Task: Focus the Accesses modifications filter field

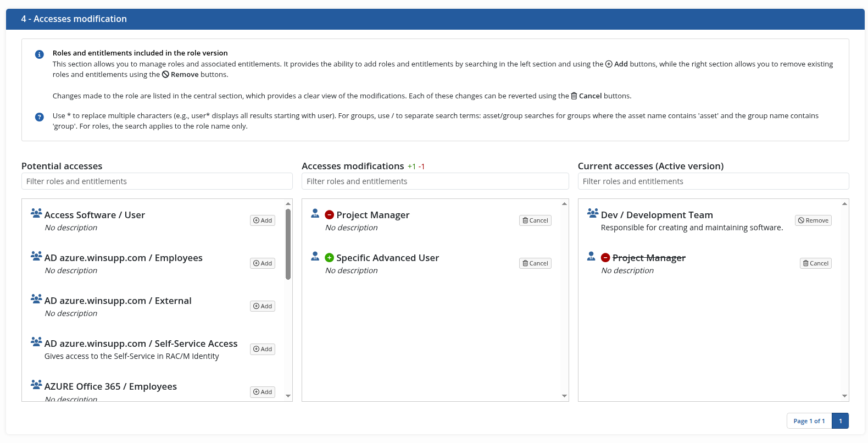Action: coord(435,181)
